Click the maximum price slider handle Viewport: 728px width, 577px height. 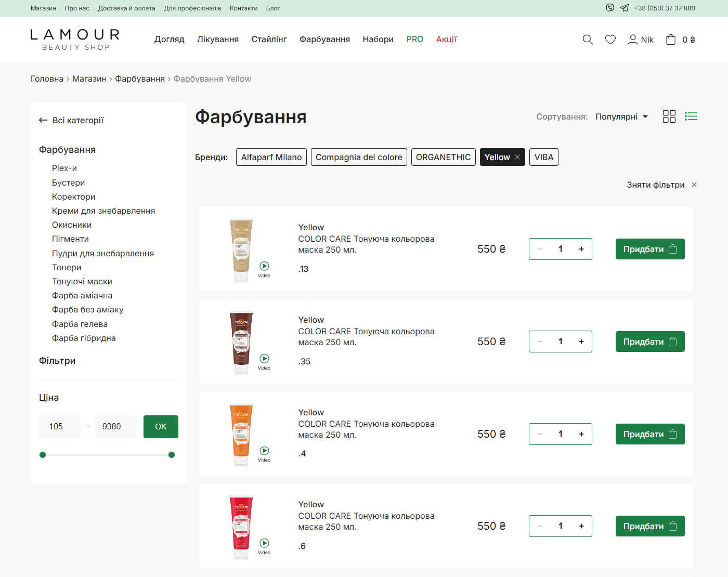click(172, 455)
